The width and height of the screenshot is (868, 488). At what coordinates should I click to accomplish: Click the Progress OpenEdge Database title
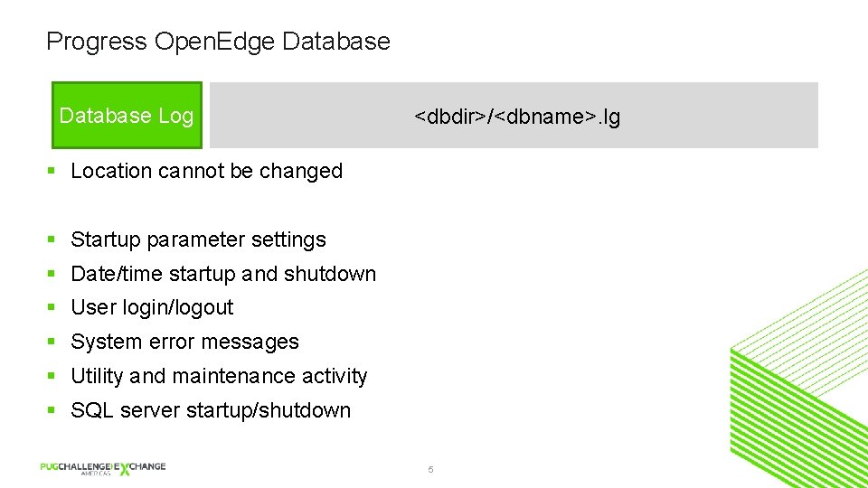pos(218,42)
